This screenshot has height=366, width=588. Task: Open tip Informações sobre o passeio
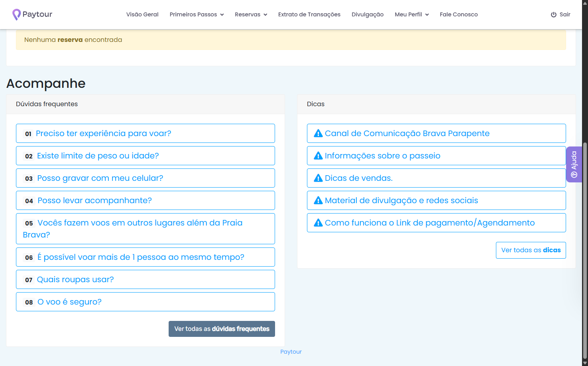tap(437, 156)
